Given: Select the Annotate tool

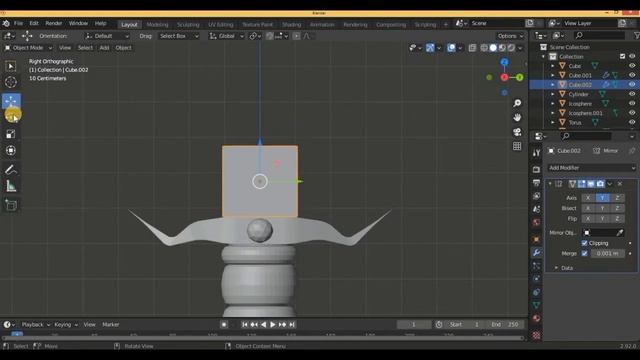Looking at the screenshot, I should (x=11, y=170).
